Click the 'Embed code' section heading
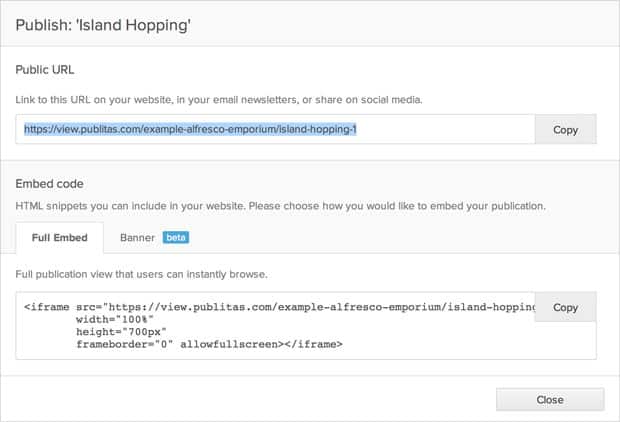This screenshot has height=422, width=620. pos(49,184)
